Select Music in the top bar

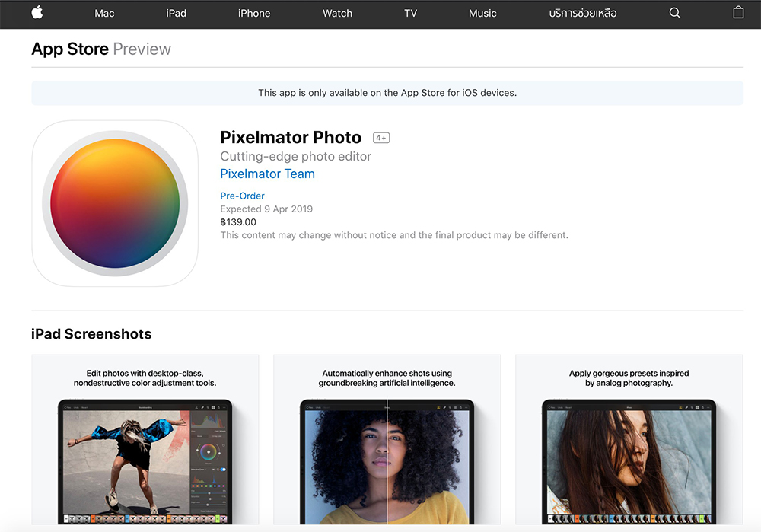[482, 13]
